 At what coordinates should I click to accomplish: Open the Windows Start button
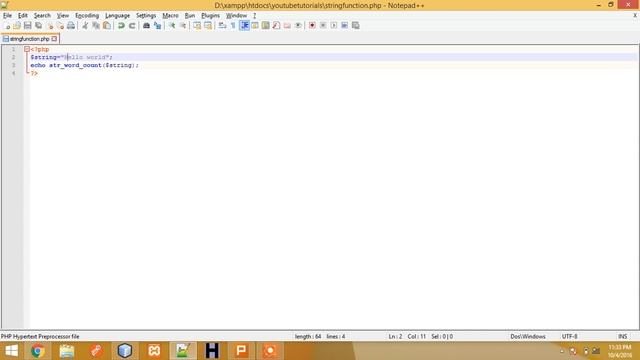[x=11, y=351]
